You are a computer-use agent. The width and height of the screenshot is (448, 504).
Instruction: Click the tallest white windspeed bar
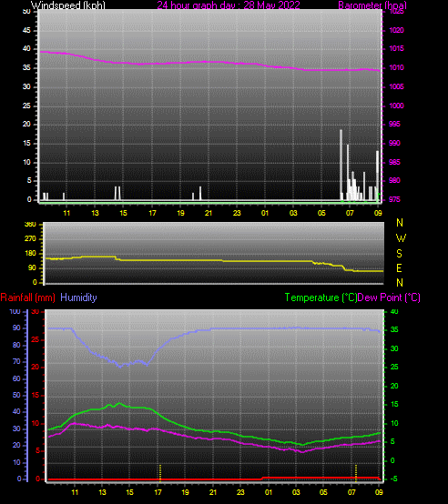pyautogui.click(x=341, y=165)
